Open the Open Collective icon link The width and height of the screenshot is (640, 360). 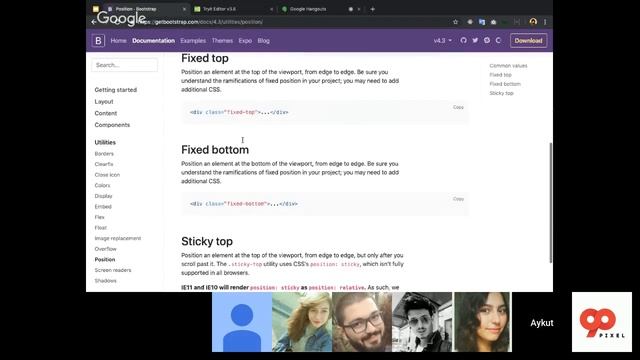point(498,40)
